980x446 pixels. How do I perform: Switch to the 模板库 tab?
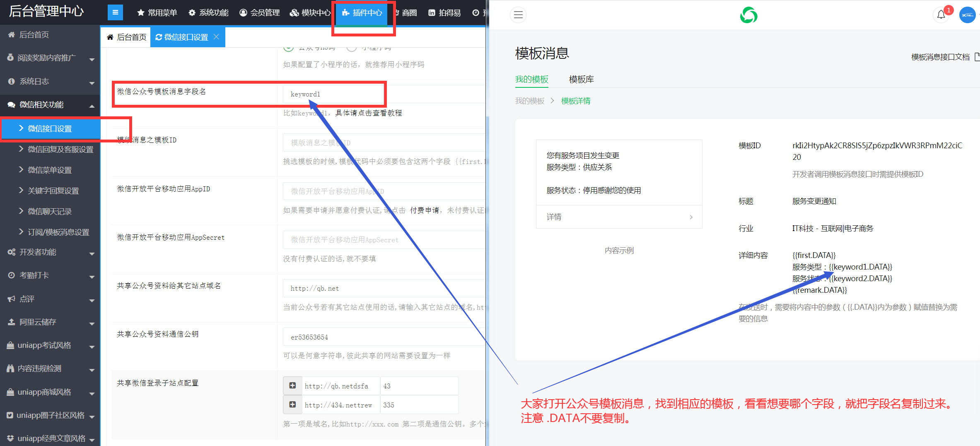(x=581, y=79)
